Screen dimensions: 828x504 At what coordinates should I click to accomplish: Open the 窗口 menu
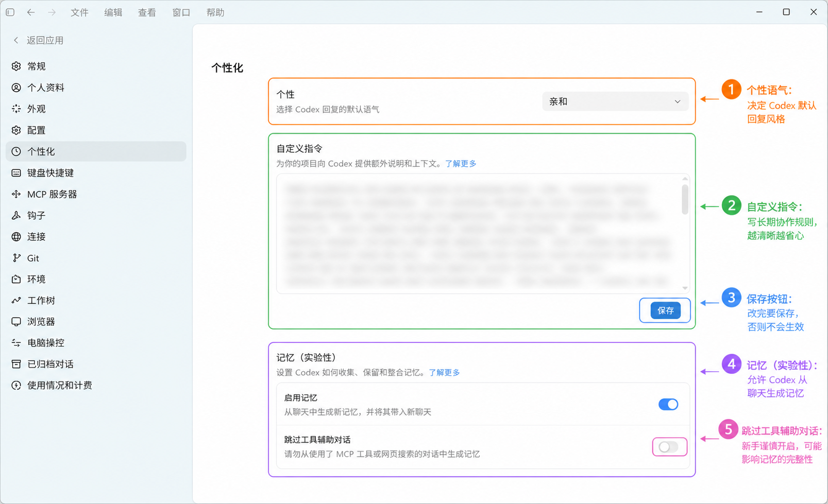181,12
